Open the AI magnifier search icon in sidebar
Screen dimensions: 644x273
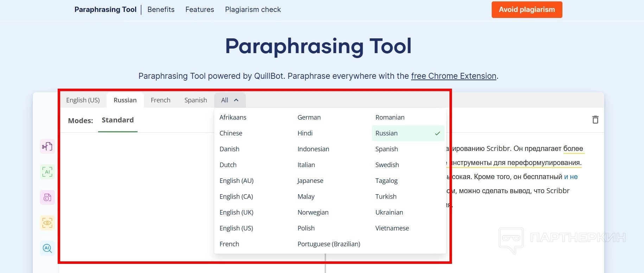(47, 248)
